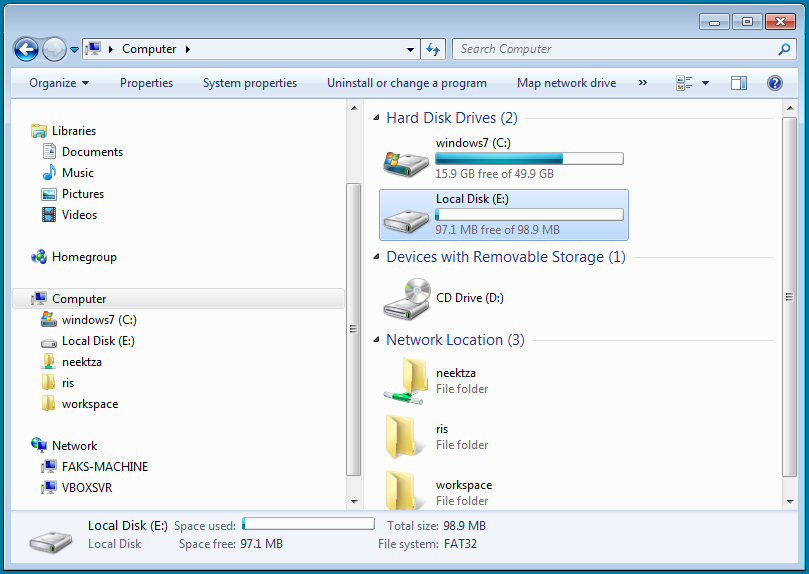Select Network in the navigation pane
This screenshot has height=574, width=809.
(74, 446)
